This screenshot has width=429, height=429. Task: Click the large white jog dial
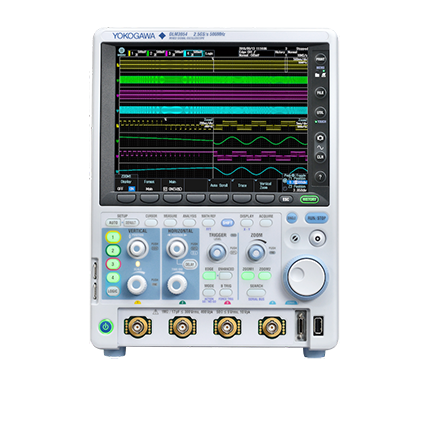click(x=306, y=277)
